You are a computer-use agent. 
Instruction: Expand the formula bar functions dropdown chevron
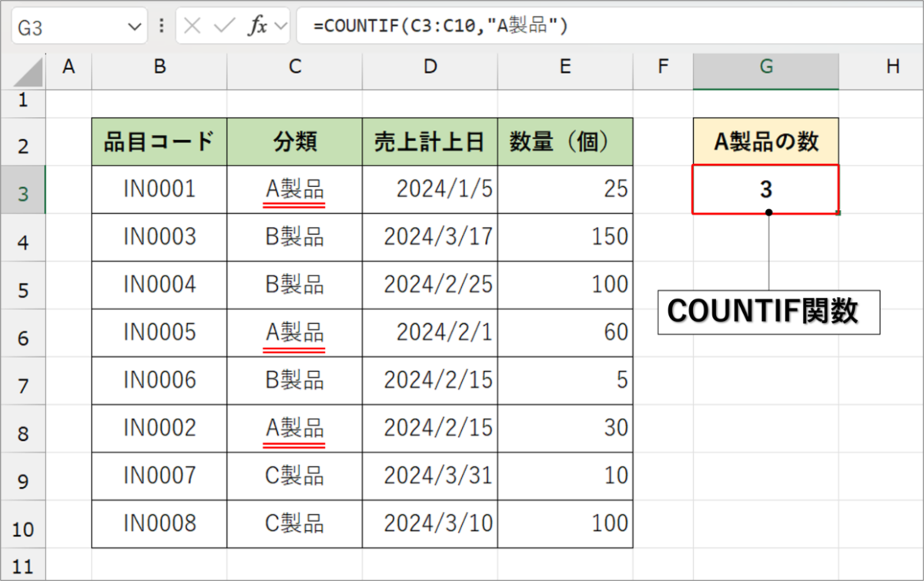[x=280, y=26]
